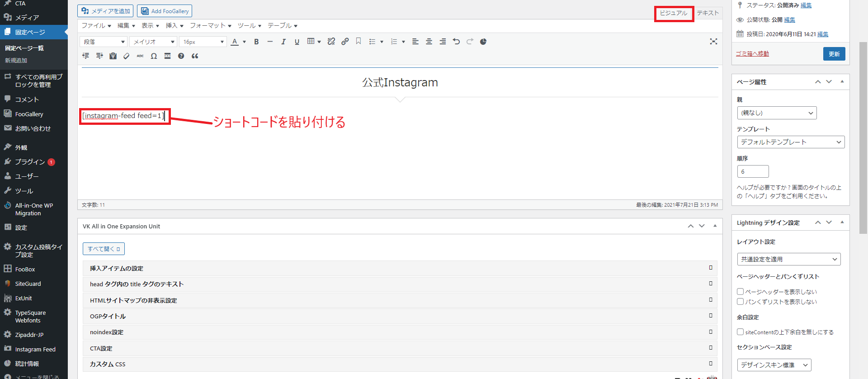This screenshot has width=868, height=379.
Task: Toggle fullscreen editor mode icon
Action: (713, 42)
